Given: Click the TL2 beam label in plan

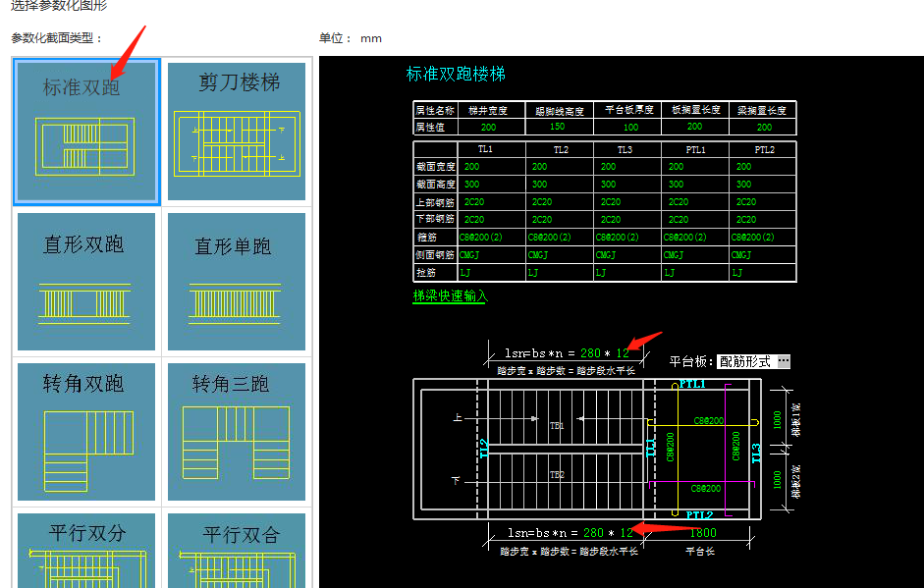Looking at the screenshot, I should pyautogui.click(x=484, y=449).
